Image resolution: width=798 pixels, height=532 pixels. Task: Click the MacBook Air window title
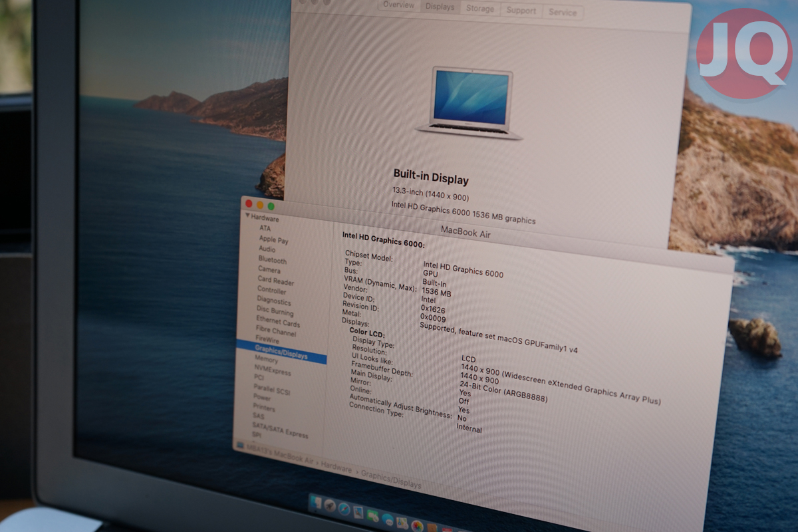465,231
